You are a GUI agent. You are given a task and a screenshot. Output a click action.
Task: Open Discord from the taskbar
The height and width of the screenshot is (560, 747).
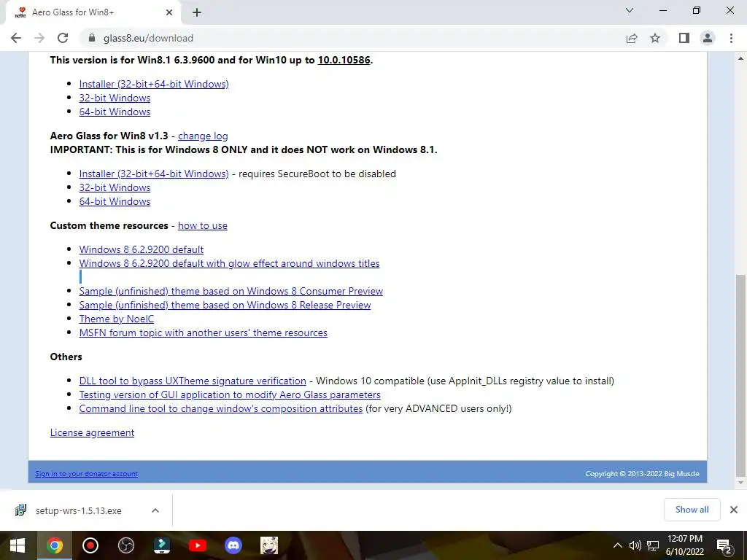pos(233,545)
